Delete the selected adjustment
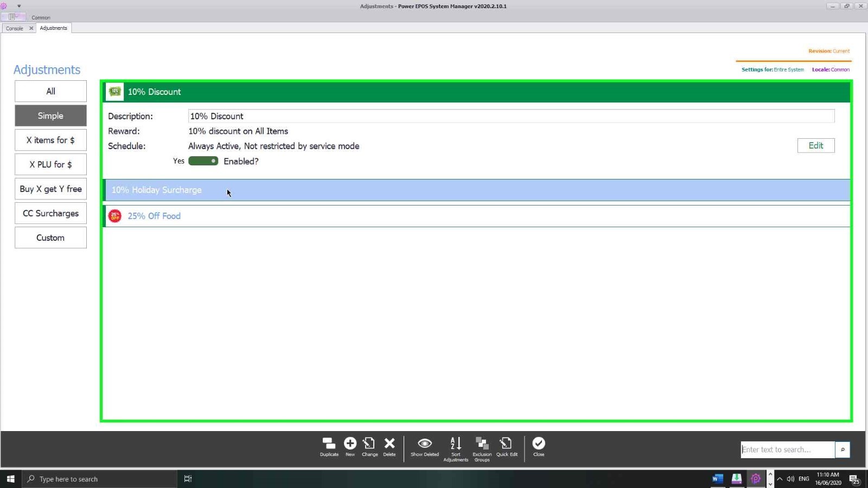The height and width of the screenshot is (488, 868). 390,447
